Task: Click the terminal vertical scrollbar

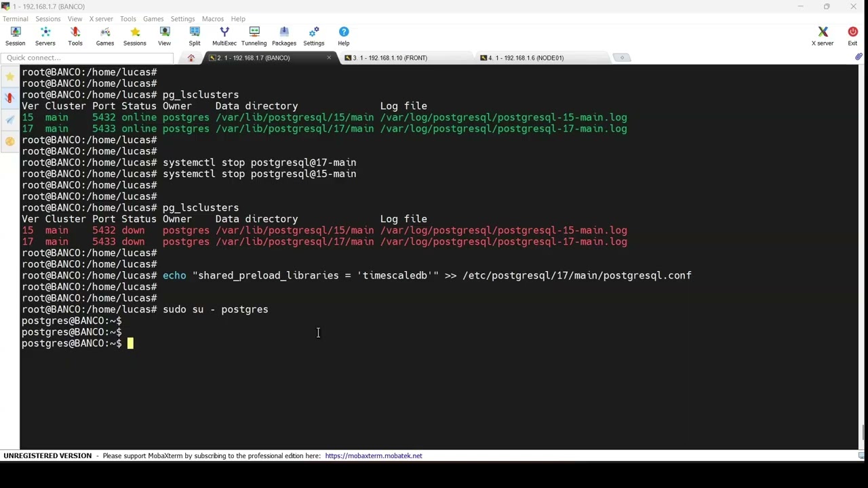Action: 862,256
